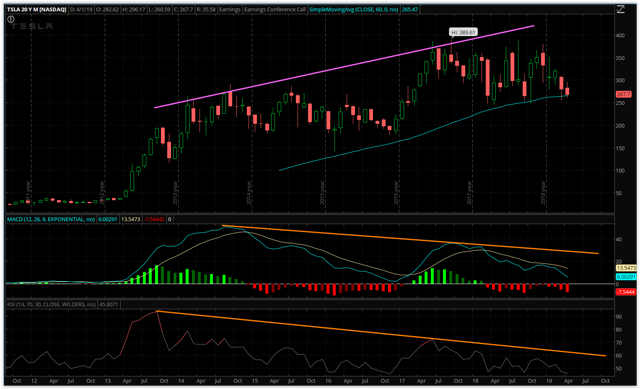
Task: Click the Earnings Conference Call label
Action: coord(275,9)
